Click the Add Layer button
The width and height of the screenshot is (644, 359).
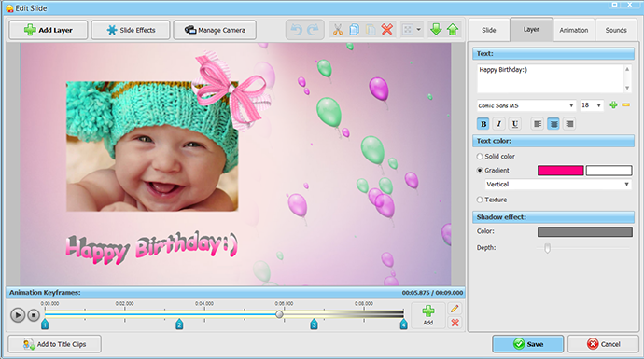coord(49,30)
